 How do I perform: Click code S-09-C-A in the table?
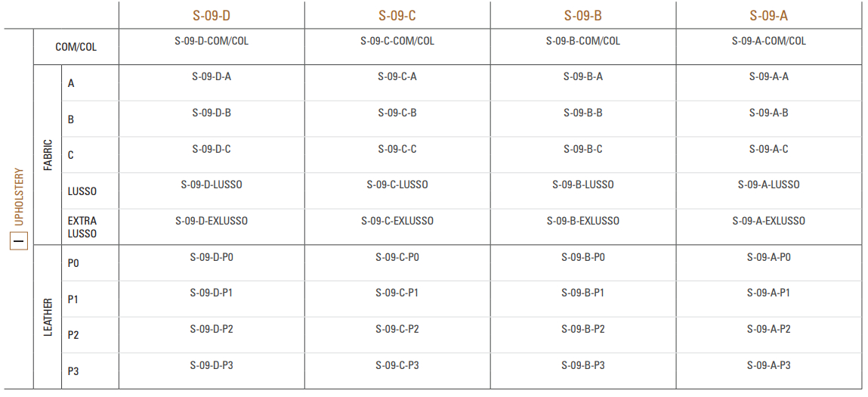point(397,77)
